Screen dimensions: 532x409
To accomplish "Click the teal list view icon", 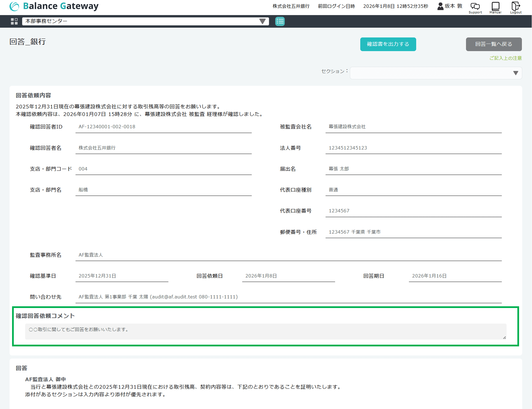I will click(280, 21).
